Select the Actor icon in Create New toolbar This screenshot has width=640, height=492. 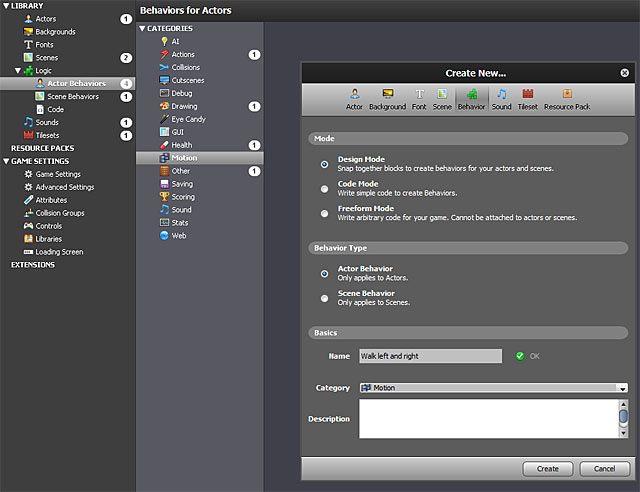(x=354, y=94)
